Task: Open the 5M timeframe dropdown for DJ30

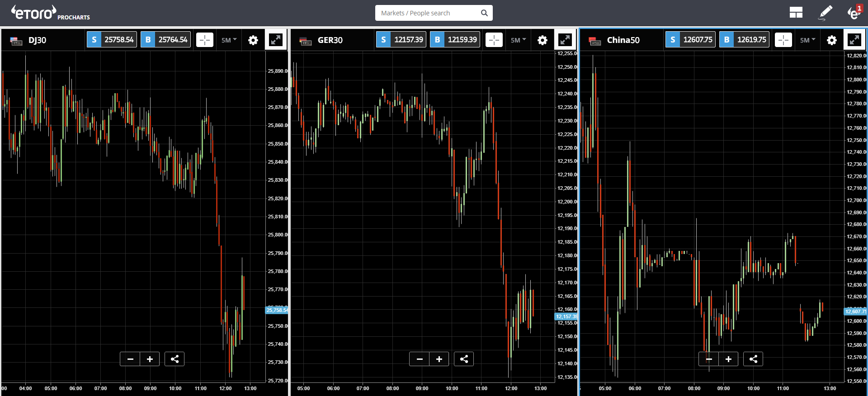Action: (229, 40)
